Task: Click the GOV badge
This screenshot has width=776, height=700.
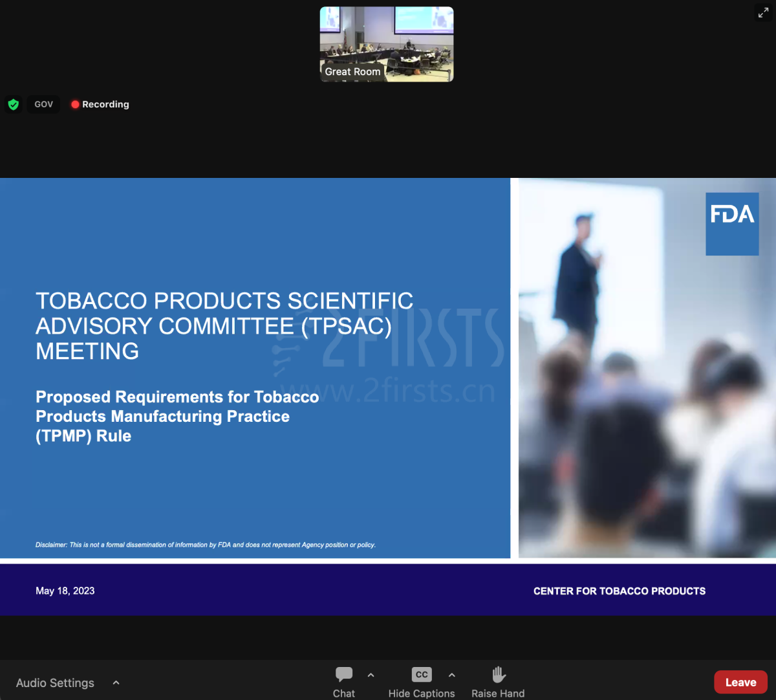Action: [x=44, y=104]
